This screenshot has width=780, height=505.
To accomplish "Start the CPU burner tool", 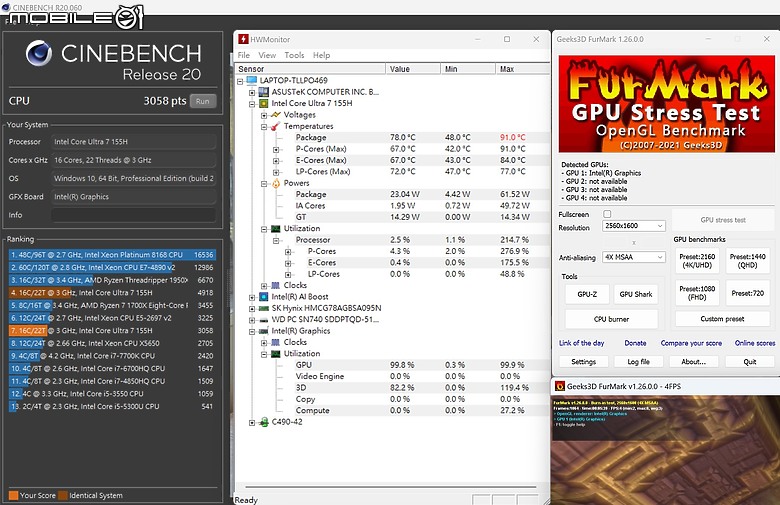I will click(611, 319).
